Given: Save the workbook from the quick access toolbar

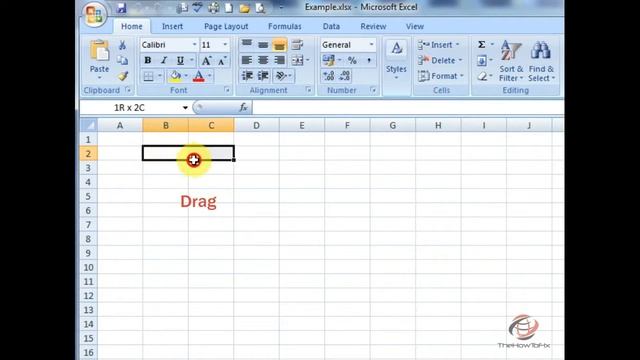Looking at the screenshot, I should pyautogui.click(x=121, y=8).
